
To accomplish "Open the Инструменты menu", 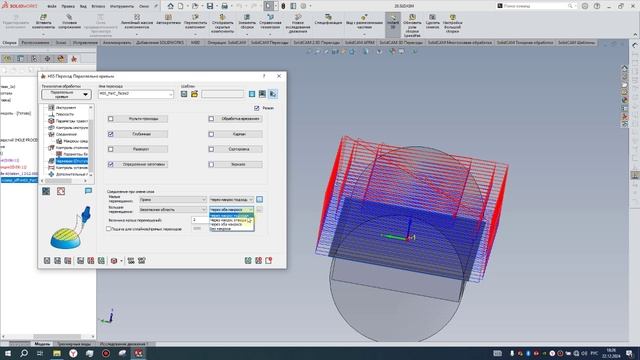I will point(122,6).
